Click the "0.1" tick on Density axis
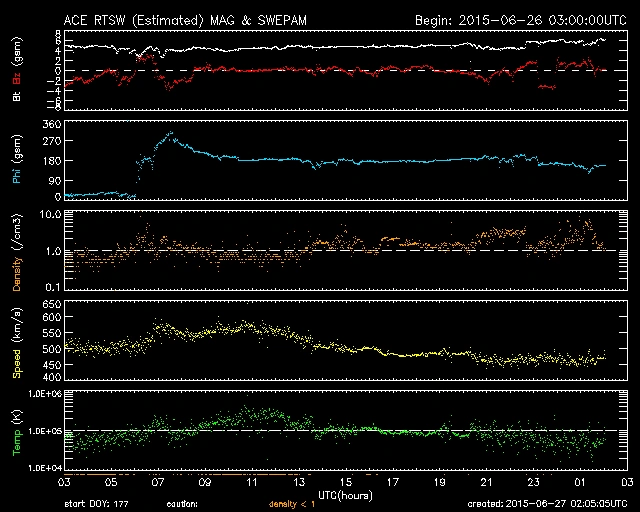The height and width of the screenshot is (512, 640). coord(53,287)
